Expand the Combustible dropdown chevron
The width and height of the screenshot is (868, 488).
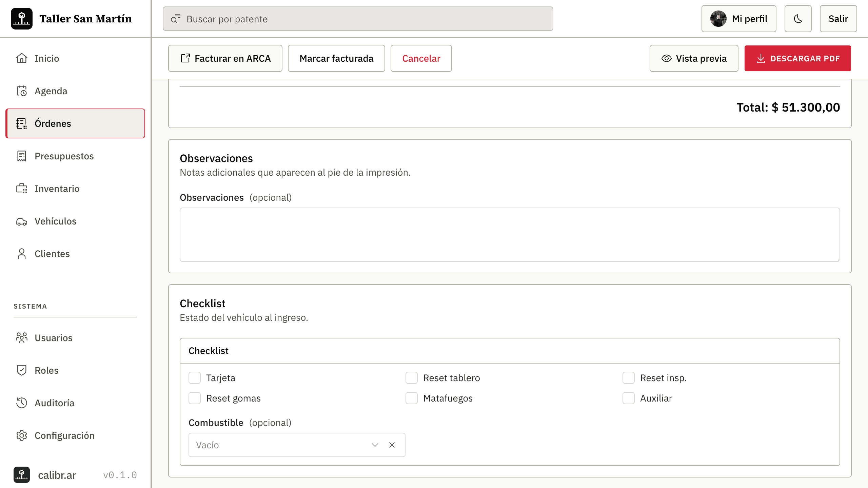pyautogui.click(x=375, y=445)
